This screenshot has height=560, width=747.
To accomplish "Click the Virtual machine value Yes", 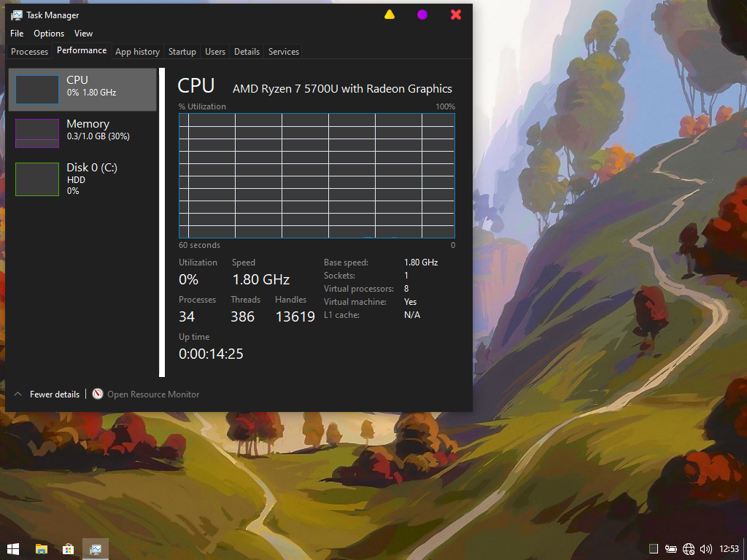I will coord(410,302).
